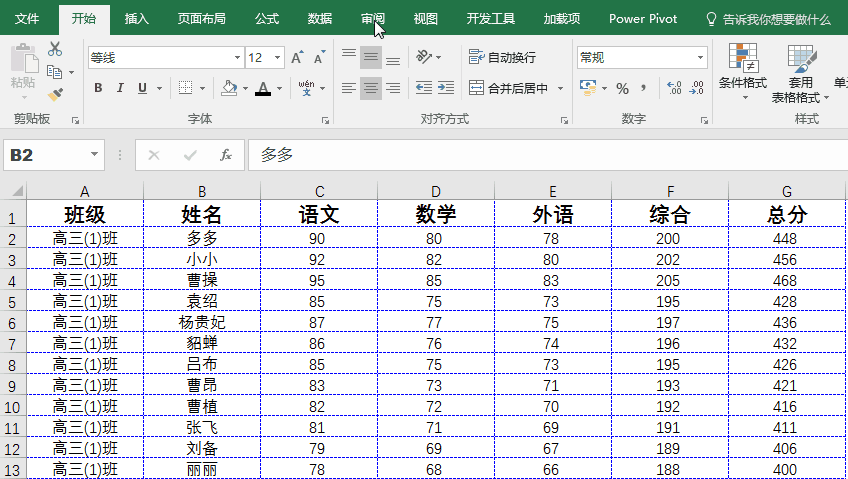Open the font name 等线 dropdown
Screen dimensions: 848x479
pos(236,58)
